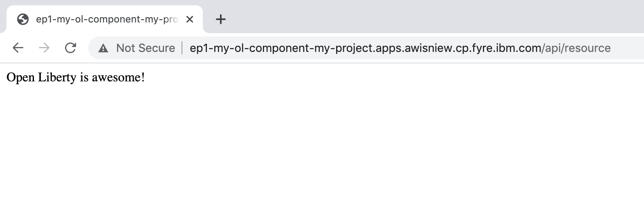
Task: Open a new tab with plus button
Action: click(221, 19)
